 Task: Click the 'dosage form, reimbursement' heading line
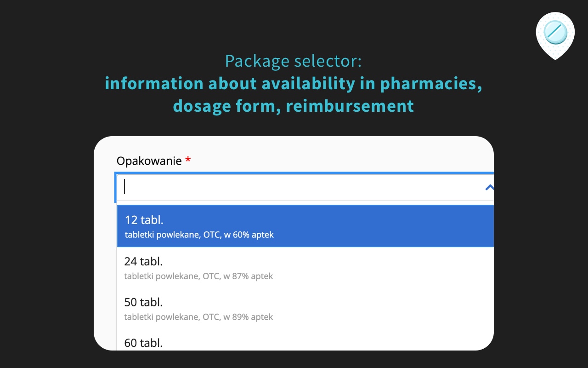coord(294,106)
